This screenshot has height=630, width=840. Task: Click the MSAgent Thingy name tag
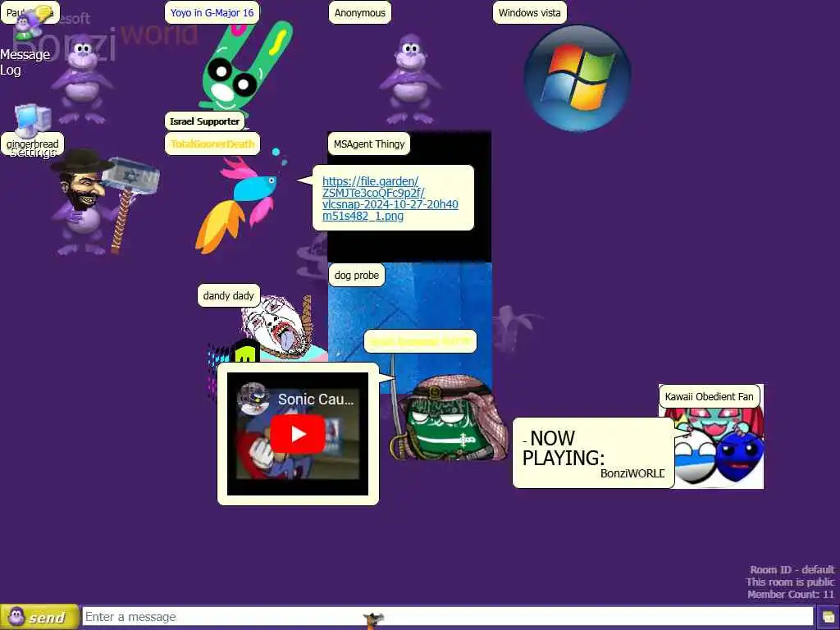[369, 144]
